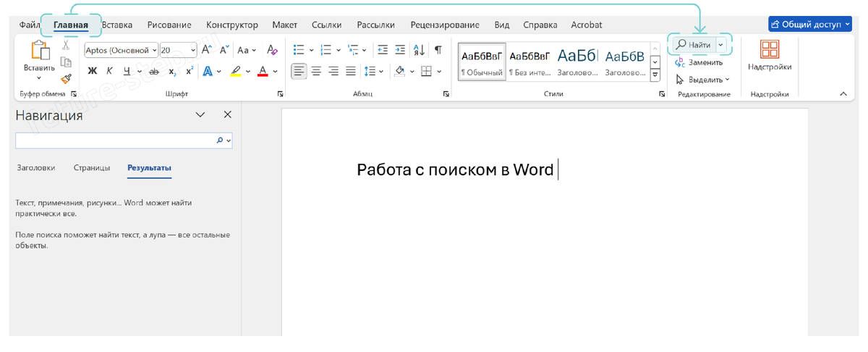Click the Borders grid icon
The height and width of the screenshot is (352, 868).
426,71
